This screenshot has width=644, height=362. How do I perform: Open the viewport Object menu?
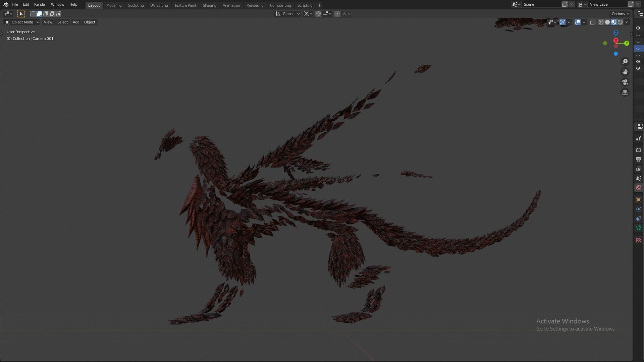(90, 22)
